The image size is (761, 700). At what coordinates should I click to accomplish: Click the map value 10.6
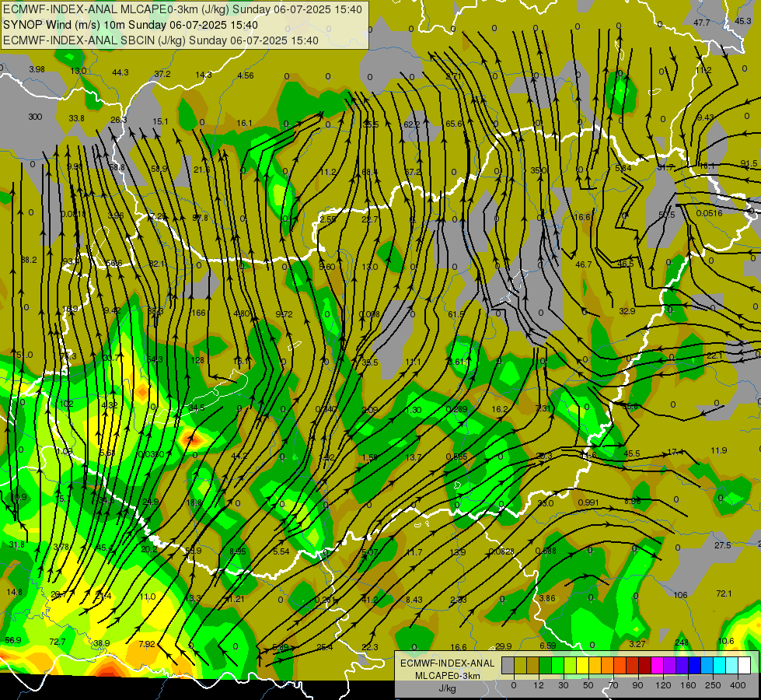tap(726, 641)
